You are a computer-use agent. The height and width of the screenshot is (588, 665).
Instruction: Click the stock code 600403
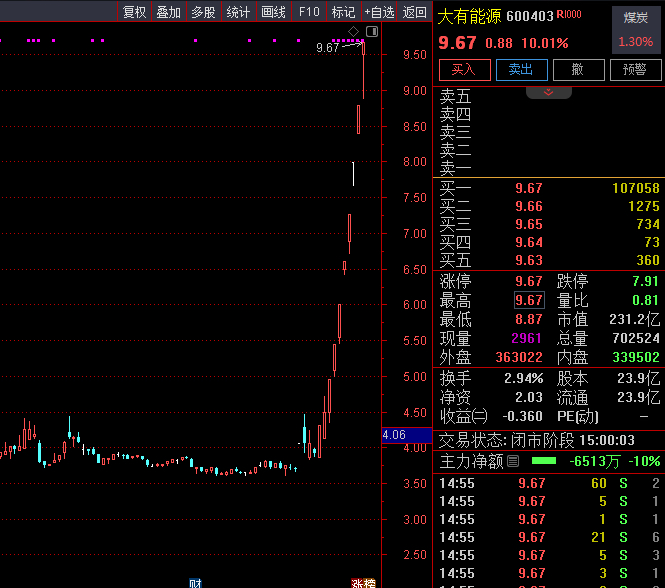(530, 17)
